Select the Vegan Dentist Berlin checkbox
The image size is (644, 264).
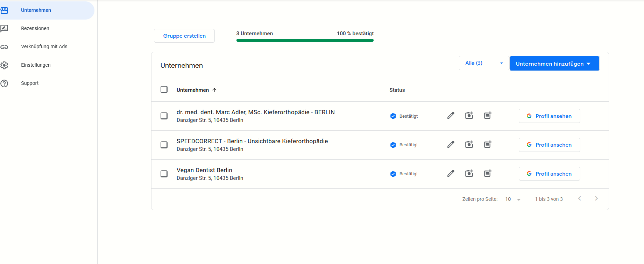(x=164, y=174)
